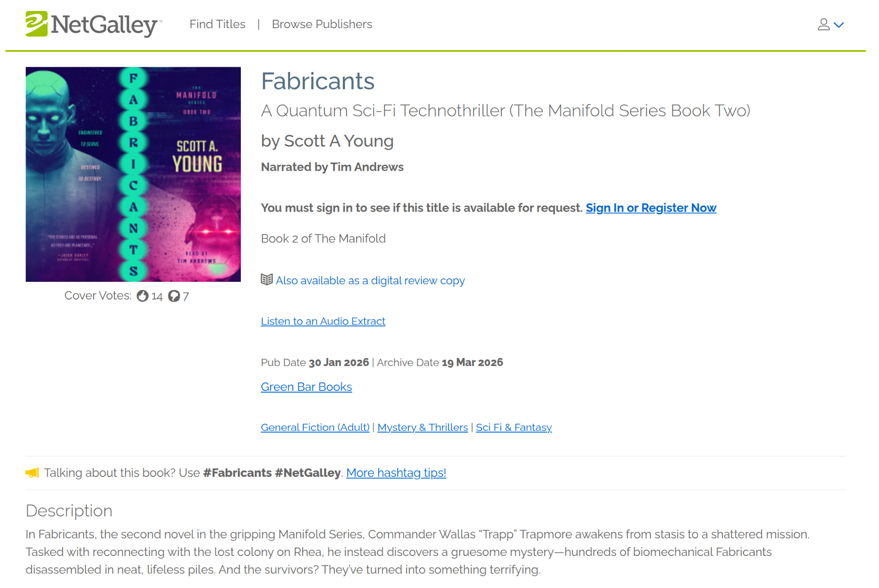Click the NetGalley wordmark text

pyautogui.click(x=105, y=25)
